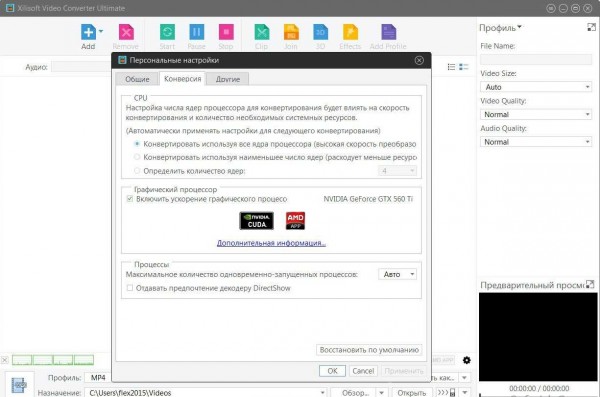The image size is (600, 397).
Task: Switch to the Общие tab
Action: click(137, 79)
